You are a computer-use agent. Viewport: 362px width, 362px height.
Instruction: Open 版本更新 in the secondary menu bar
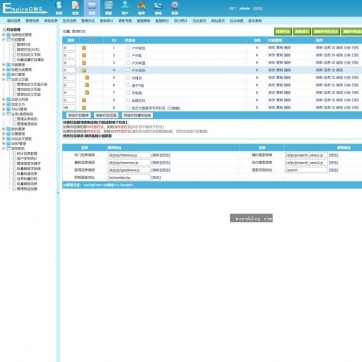tap(255, 21)
